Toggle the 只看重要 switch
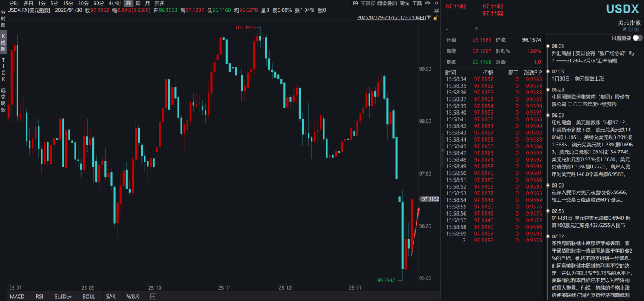The image size is (644, 301). pos(637,38)
